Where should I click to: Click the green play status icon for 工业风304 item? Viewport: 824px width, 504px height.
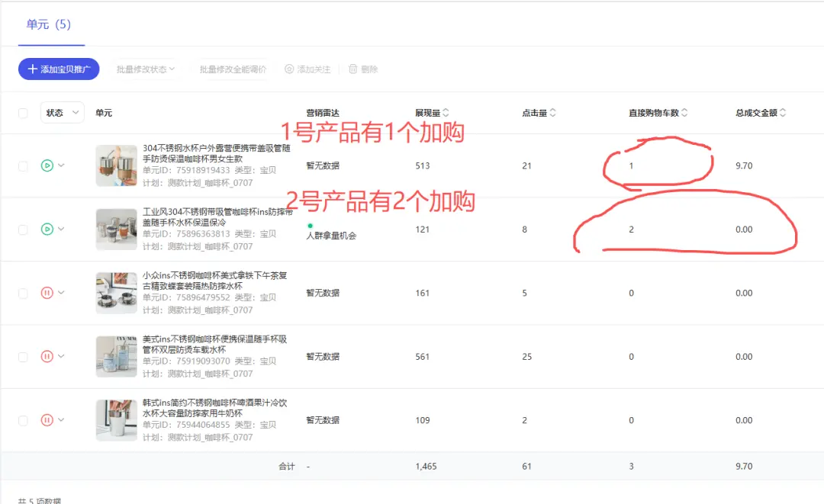tap(47, 229)
